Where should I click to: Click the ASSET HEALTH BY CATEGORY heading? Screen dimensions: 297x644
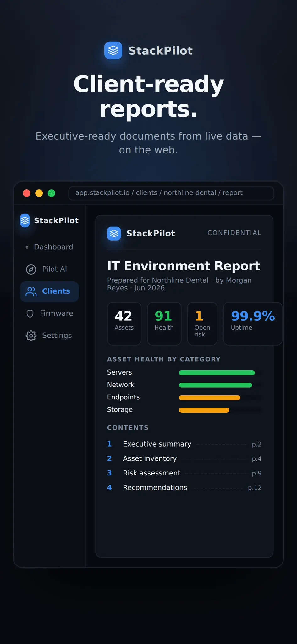tap(164, 359)
